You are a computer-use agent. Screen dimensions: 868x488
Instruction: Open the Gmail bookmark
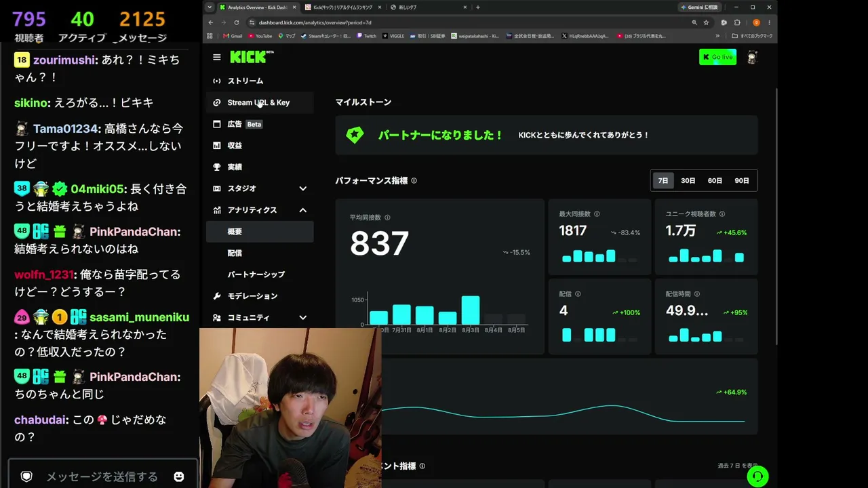(x=233, y=36)
